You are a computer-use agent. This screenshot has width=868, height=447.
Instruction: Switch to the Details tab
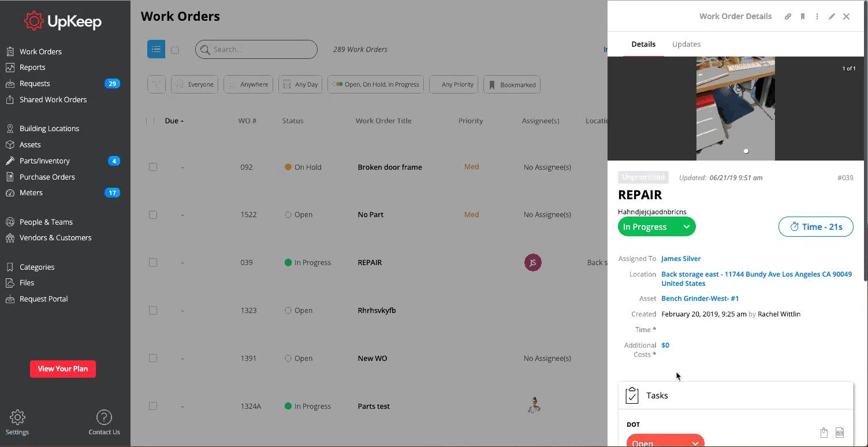(643, 44)
